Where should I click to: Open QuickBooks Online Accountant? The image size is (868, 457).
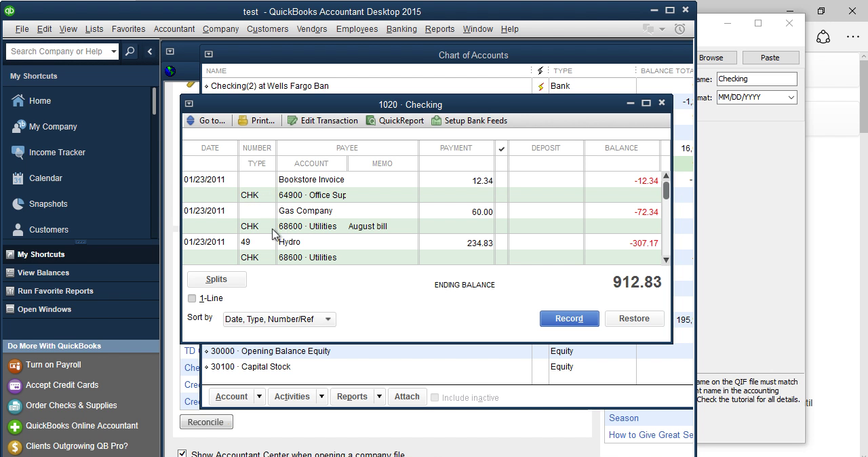point(81,426)
